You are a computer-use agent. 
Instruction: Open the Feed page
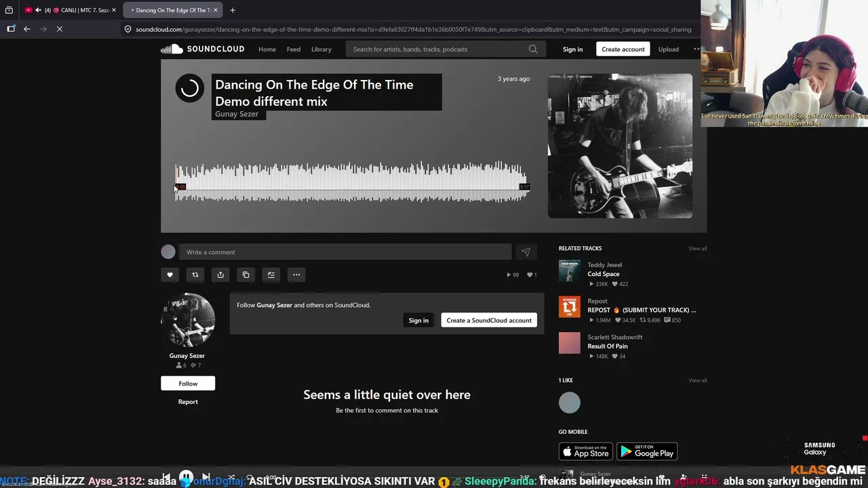[294, 49]
